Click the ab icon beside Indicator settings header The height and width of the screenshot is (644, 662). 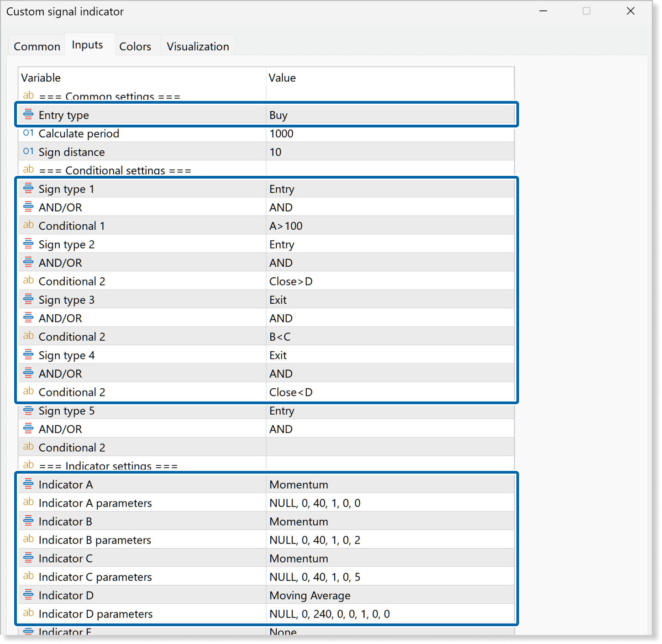[28, 465]
